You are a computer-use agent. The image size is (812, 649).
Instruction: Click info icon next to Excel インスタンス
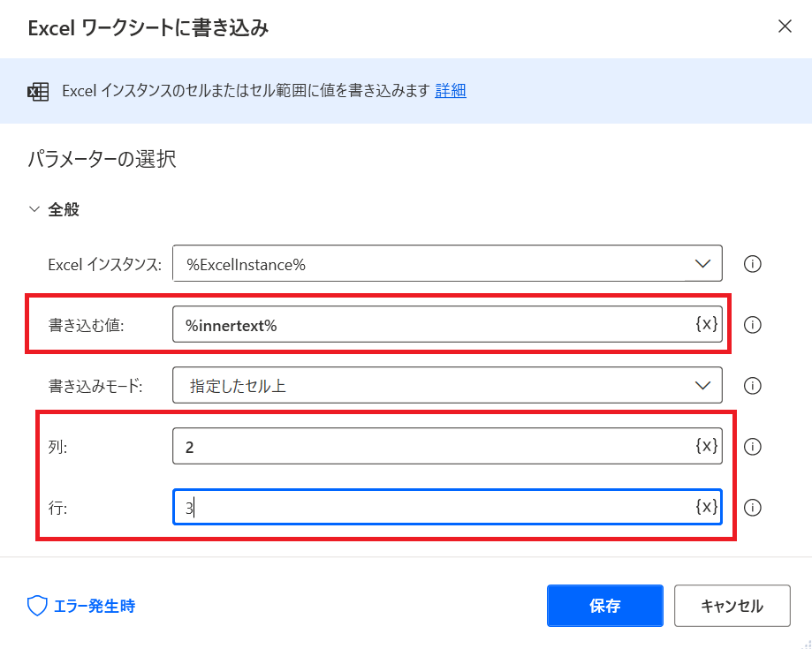click(753, 263)
